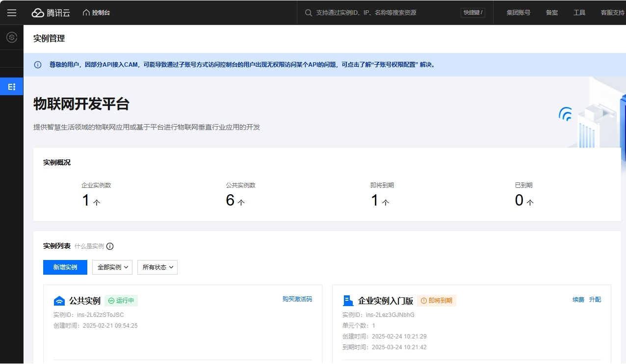
Task: Click the 实例管理 page title
Action: (49, 38)
